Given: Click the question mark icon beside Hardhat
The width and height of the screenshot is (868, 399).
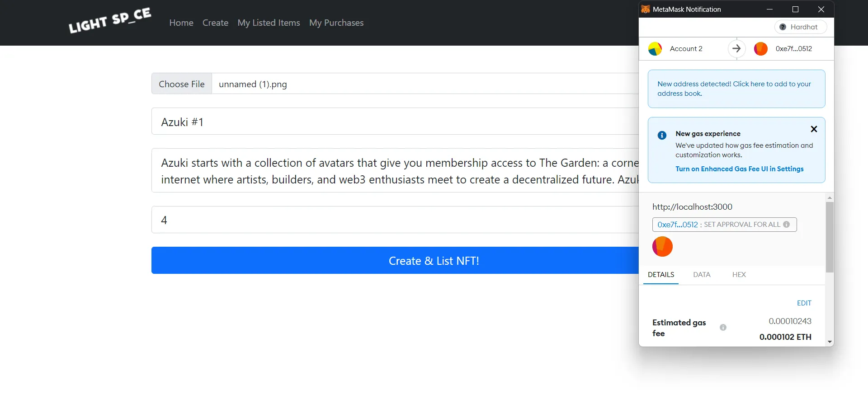Looking at the screenshot, I should click(783, 27).
